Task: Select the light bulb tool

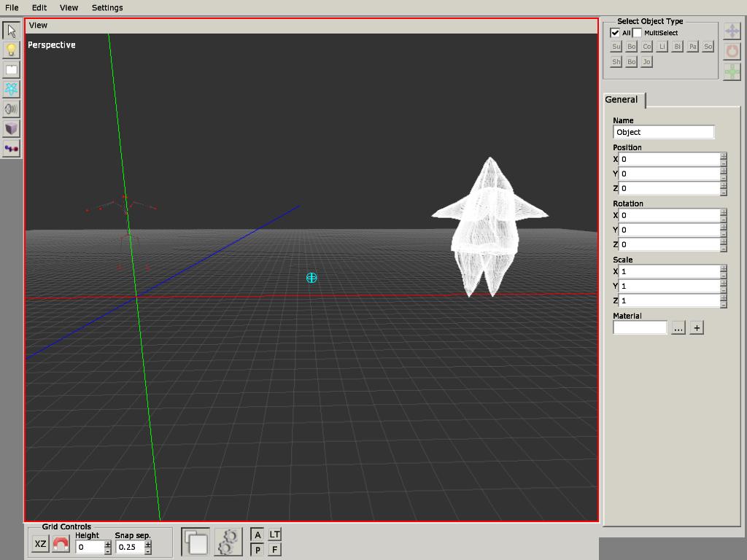Action: point(11,50)
